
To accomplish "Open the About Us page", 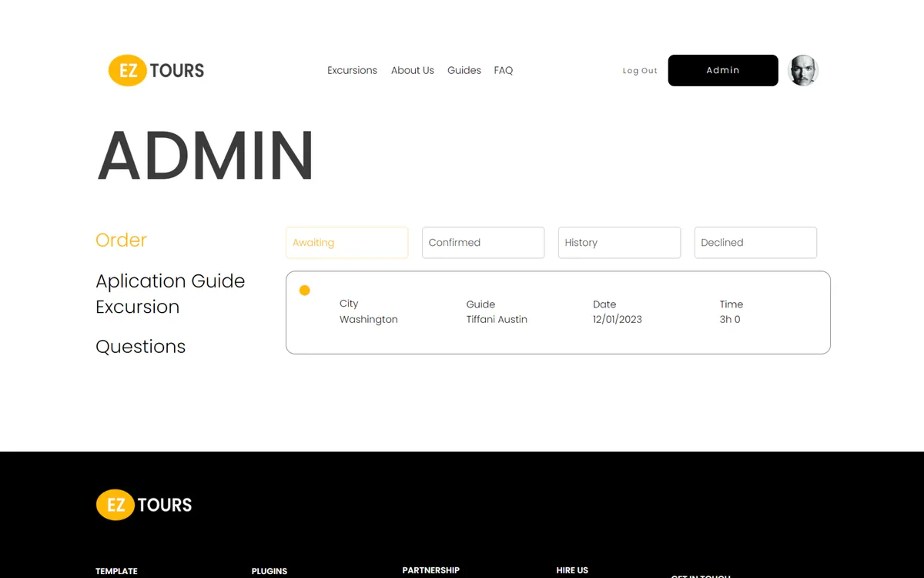I will point(413,70).
